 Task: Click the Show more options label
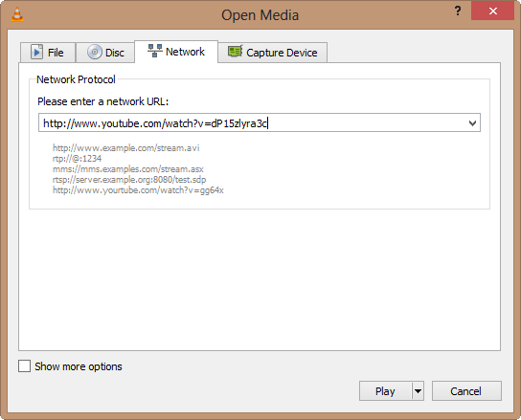pyautogui.click(x=79, y=366)
